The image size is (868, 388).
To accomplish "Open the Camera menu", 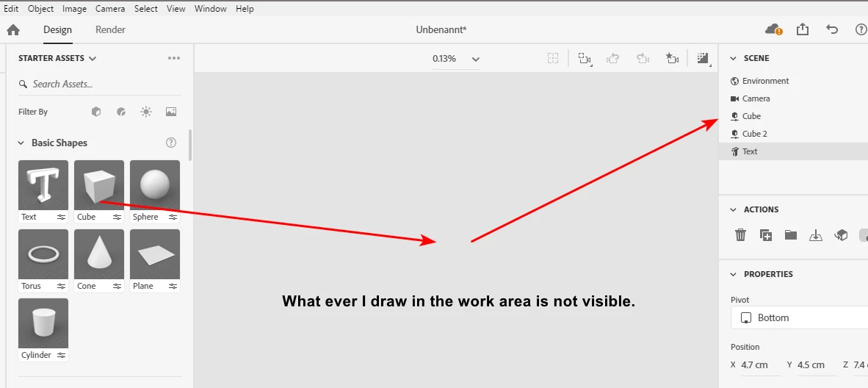I will tap(110, 9).
